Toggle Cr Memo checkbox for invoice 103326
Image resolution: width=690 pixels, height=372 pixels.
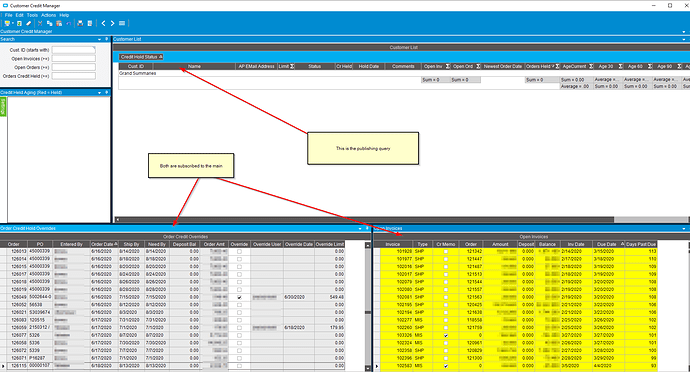click(446, 335)
